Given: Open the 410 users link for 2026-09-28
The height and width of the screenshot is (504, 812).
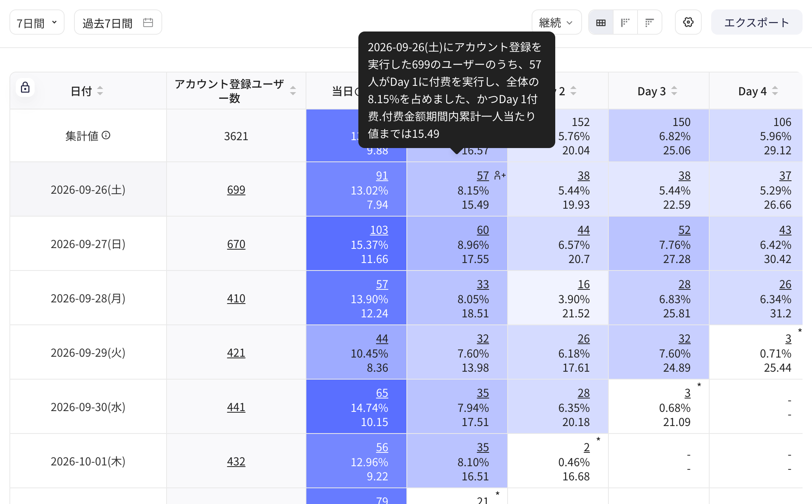Looking at the screenshot, I should coord(236,298).
